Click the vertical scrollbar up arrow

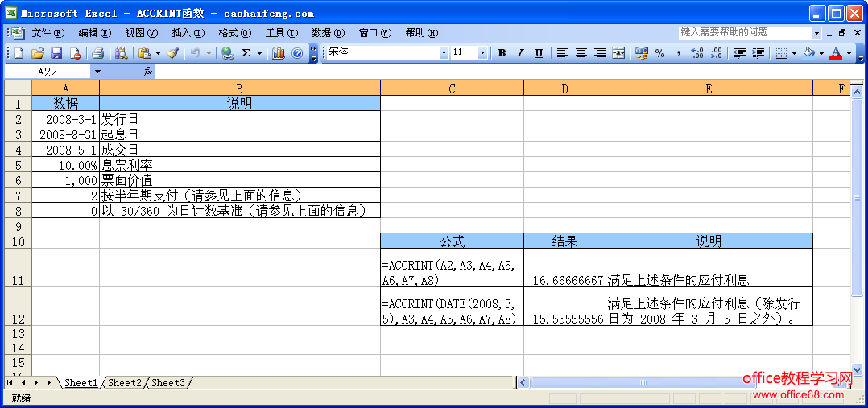point(857,91)
